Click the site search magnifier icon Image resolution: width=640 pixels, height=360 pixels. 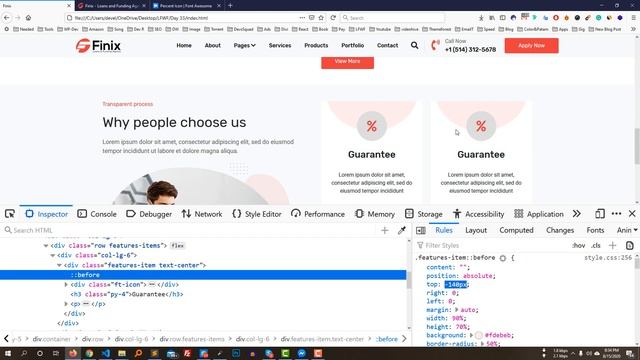pos(414,45)
